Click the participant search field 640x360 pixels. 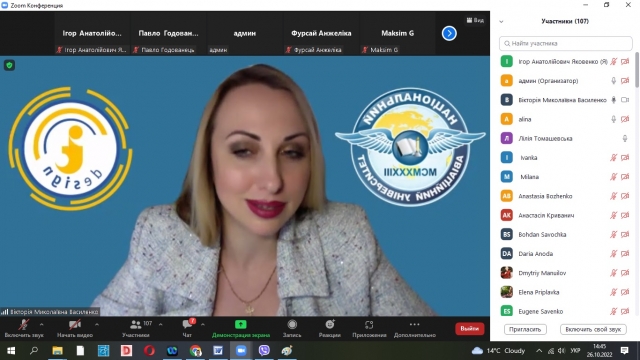pyautogui.click(x=566, y=43)
